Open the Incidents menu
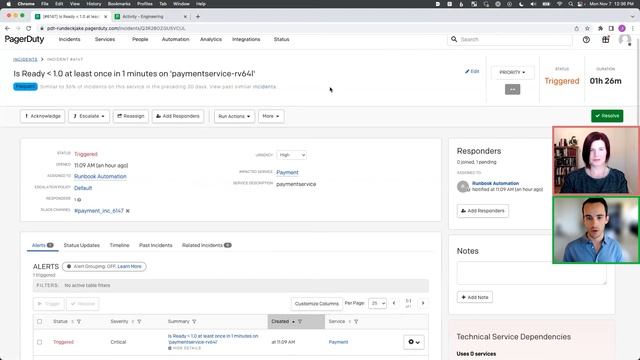 pos(69,39)
